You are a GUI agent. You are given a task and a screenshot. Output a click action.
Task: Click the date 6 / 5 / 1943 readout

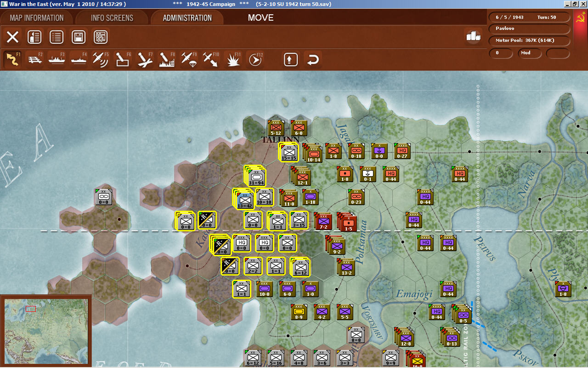(509, 17)
